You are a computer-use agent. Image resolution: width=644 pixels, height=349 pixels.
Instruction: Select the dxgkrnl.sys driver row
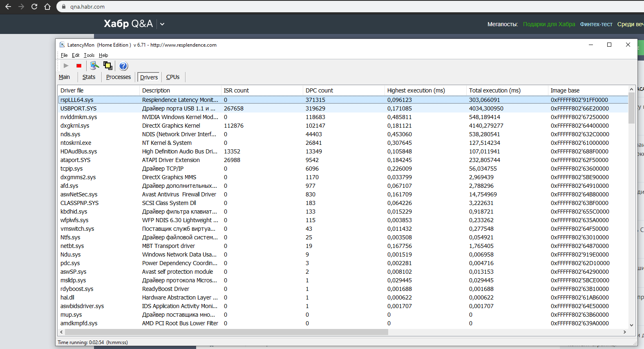(343, 126)
